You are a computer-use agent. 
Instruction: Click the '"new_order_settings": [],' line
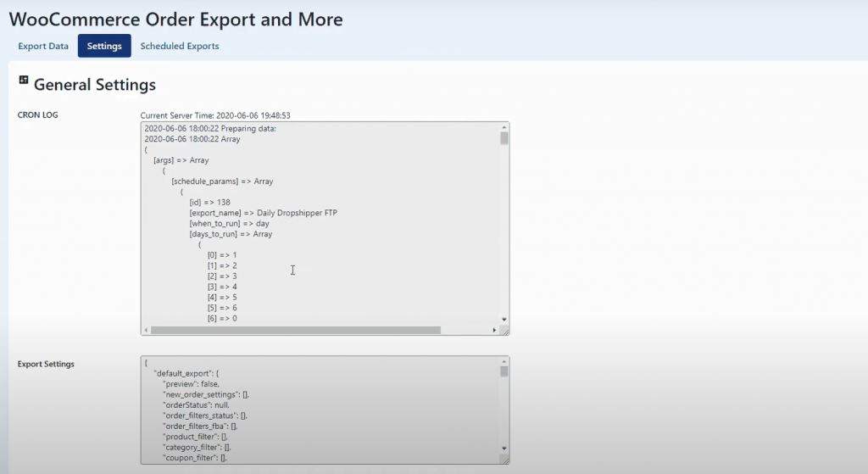click(206, 394)
